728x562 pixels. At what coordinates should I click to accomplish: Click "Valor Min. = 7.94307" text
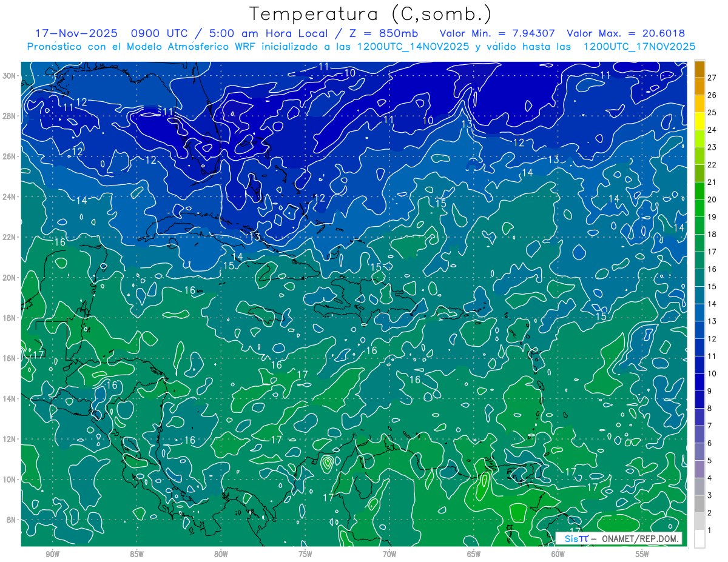[x=497, y=33]
